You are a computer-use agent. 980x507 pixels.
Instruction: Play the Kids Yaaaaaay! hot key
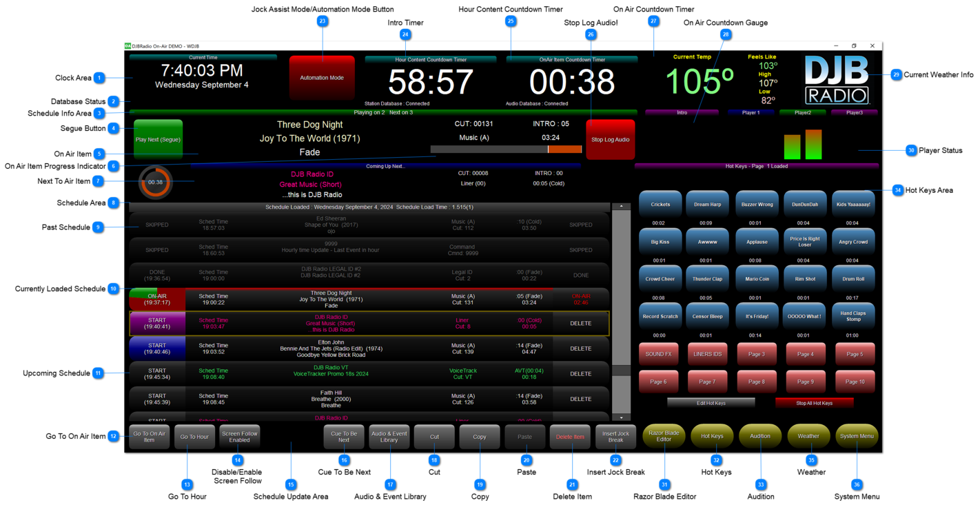pos(853,205)
